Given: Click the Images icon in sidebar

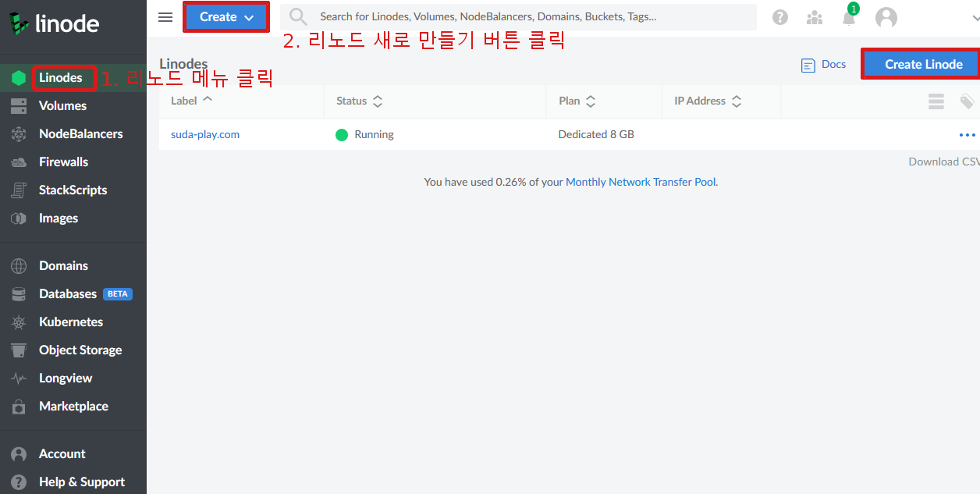Looking at the screenshot, I should coord(19,219).
